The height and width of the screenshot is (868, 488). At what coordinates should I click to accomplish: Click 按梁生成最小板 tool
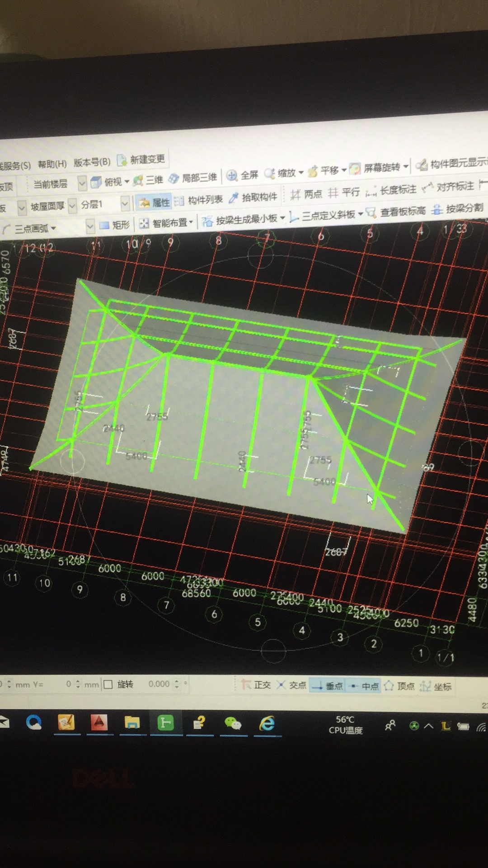[239, 220]
